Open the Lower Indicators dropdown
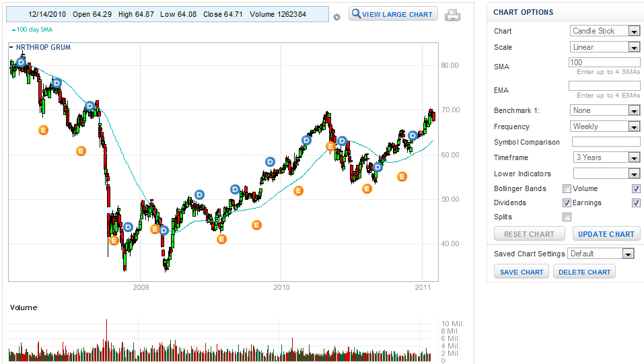Screen dimensions: 644x364 (606, 174)
